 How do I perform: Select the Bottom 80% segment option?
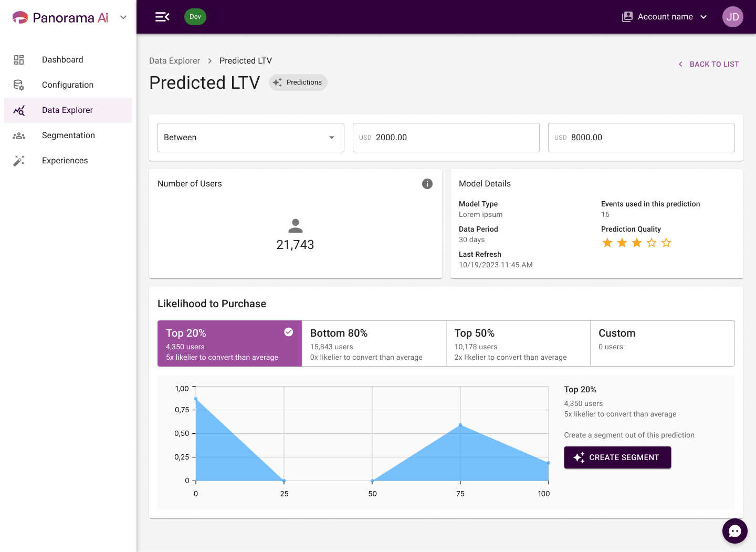pyautogui.click(x=374, y=343)
